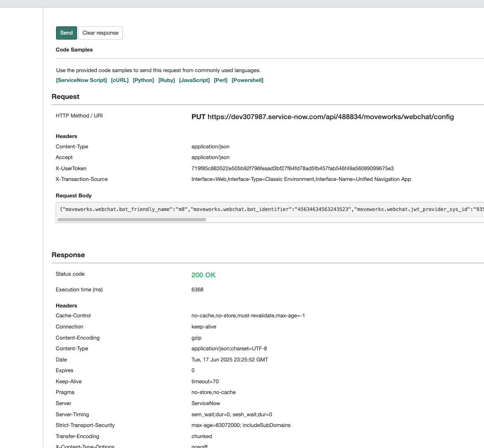Click the Cache-Control response header value
484x448 pixels.
coord(248,316)
